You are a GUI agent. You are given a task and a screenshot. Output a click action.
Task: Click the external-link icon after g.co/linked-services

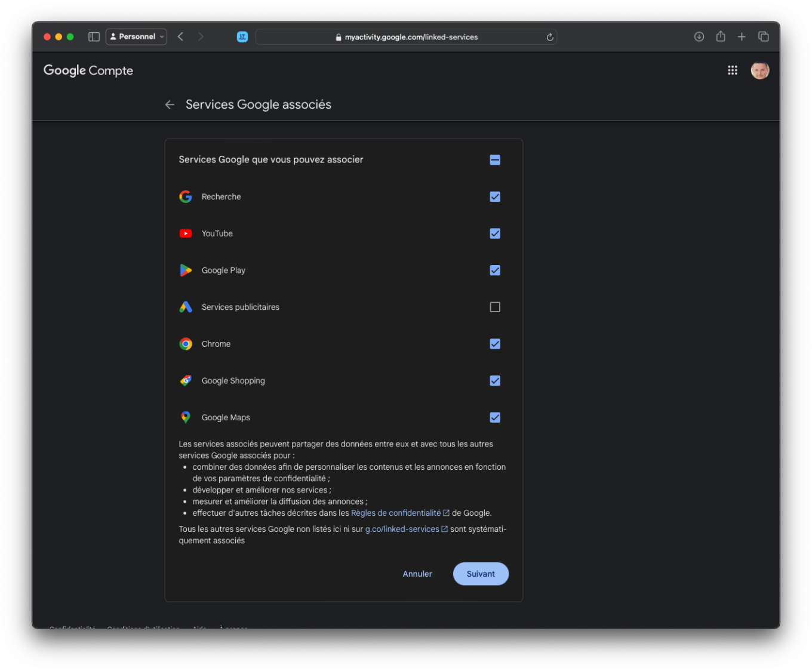pyautogui.click(x=444, y=529)
